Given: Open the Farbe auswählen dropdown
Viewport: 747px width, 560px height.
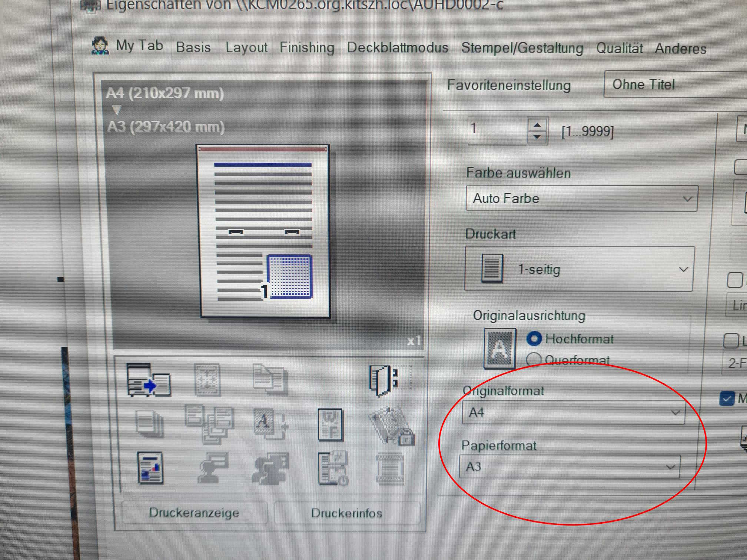Looking at the screenshot, I should (x=581, y=199).
